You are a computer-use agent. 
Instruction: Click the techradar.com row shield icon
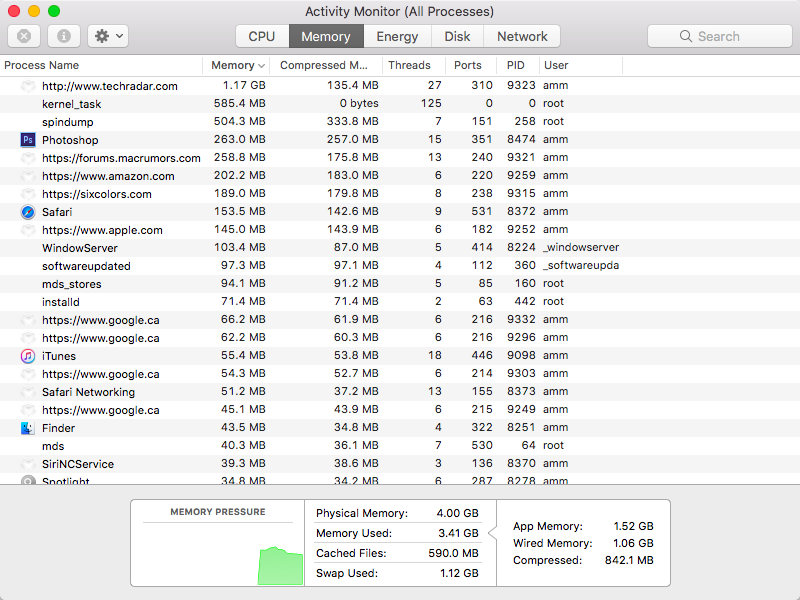[28, 86]
